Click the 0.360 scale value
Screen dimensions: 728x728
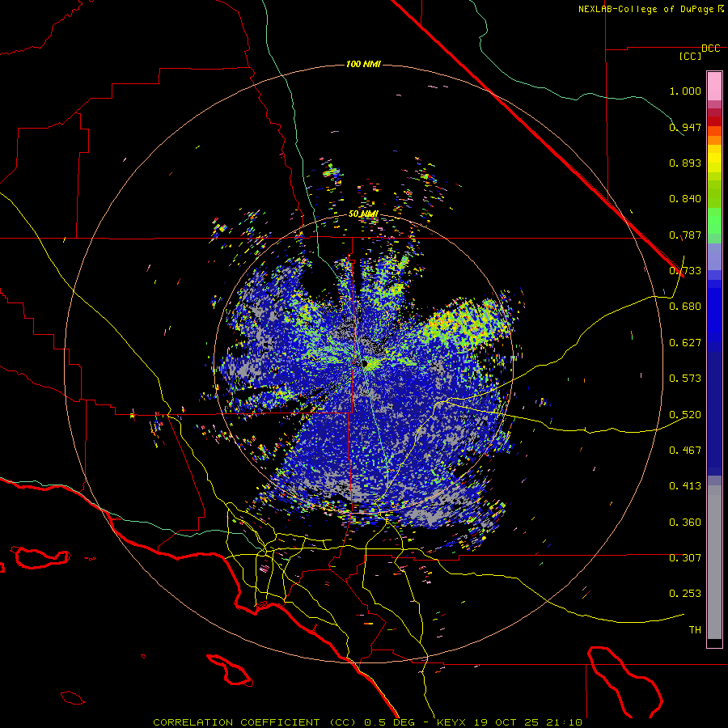tap(685, 523)
